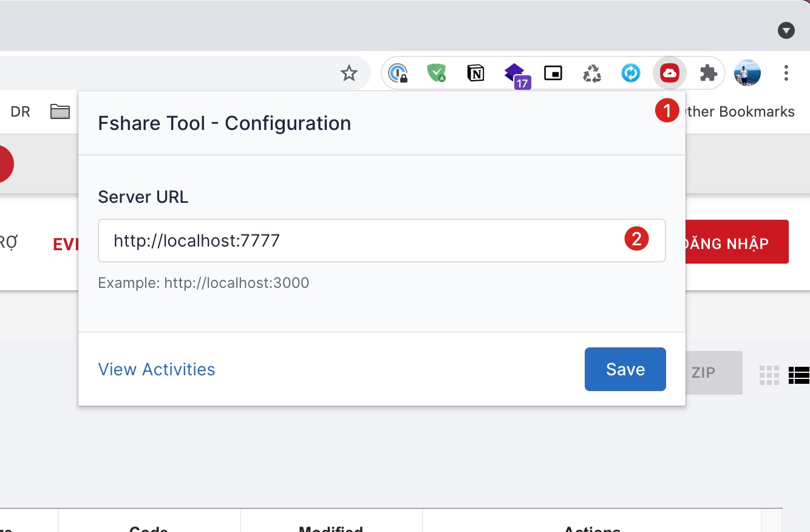Screen dimensions: 810x532
Task: Save the Fshare Tool configuration
Action: (x=625, y=369)
